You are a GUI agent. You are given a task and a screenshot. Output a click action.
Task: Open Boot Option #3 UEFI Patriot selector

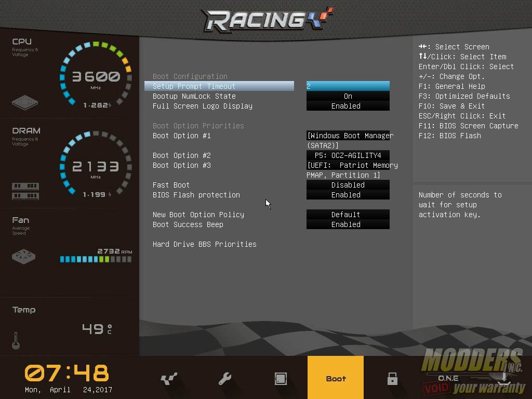(348, 165)
